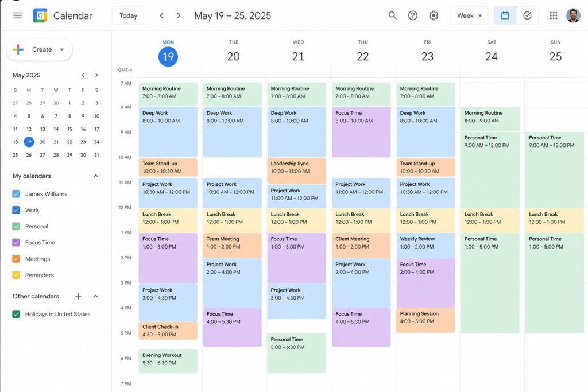588x392 pixels.
Task: Open Wednesday Leadership Sync event
Action: [297, 170]
